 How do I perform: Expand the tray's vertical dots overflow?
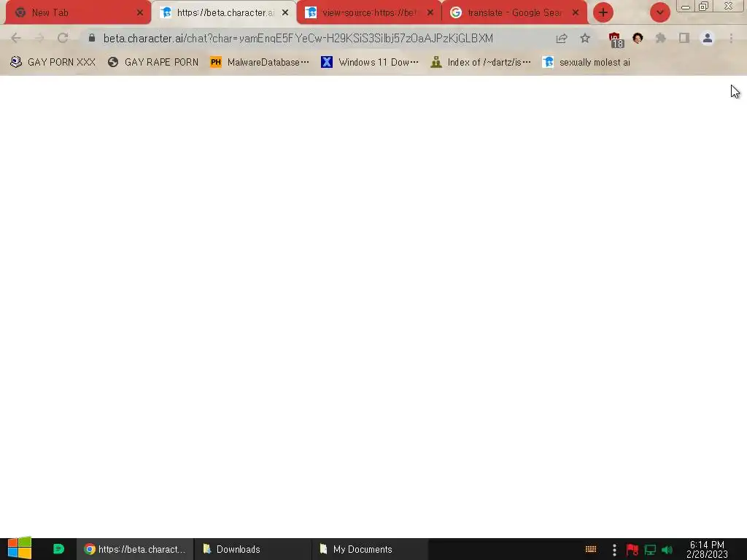pyautogui.click(x=614, y=550)
